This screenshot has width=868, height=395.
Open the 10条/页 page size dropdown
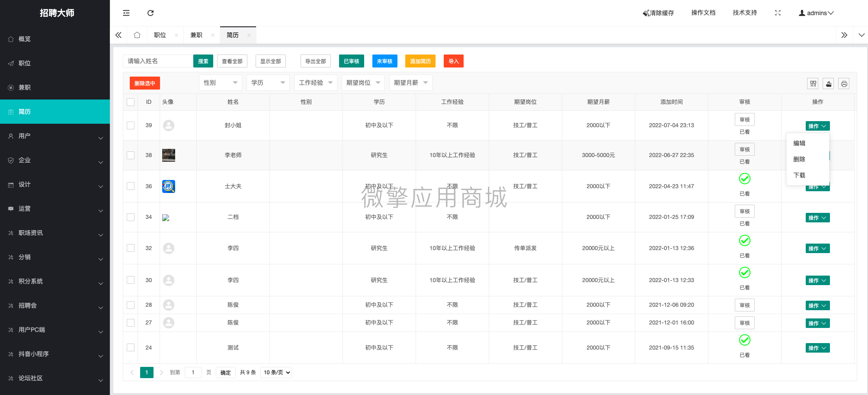pos(276,372)
